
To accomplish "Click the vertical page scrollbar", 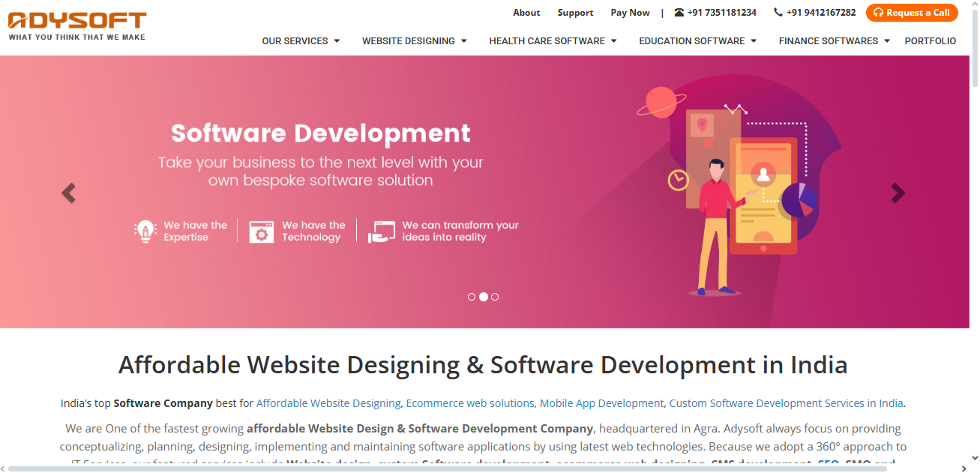I will [975, 45].
